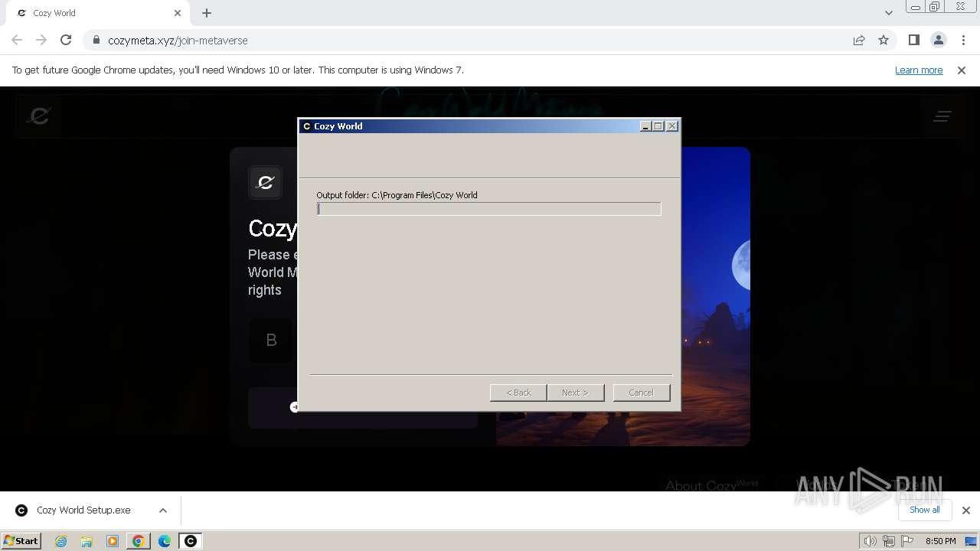980x551 pixels.
Task: Click the Back button in installer
Action: (x=518, y=393)
